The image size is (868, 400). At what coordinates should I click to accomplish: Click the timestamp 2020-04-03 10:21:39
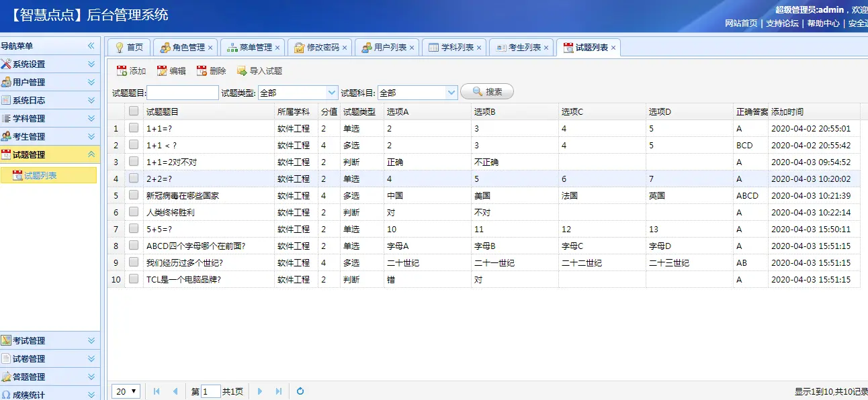pos(811,195)
